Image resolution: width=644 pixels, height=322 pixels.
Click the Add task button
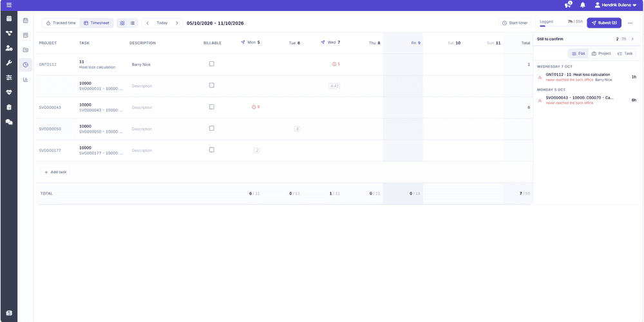coord(55,172)
